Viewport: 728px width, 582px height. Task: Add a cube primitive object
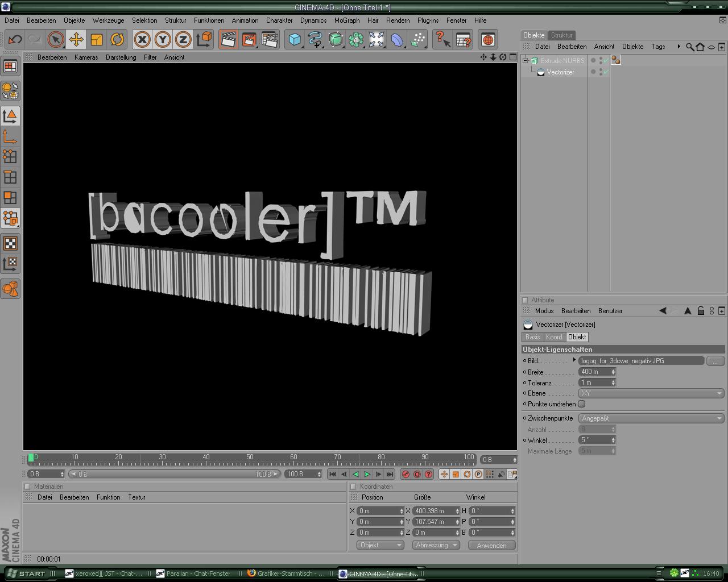click(295, 39)
